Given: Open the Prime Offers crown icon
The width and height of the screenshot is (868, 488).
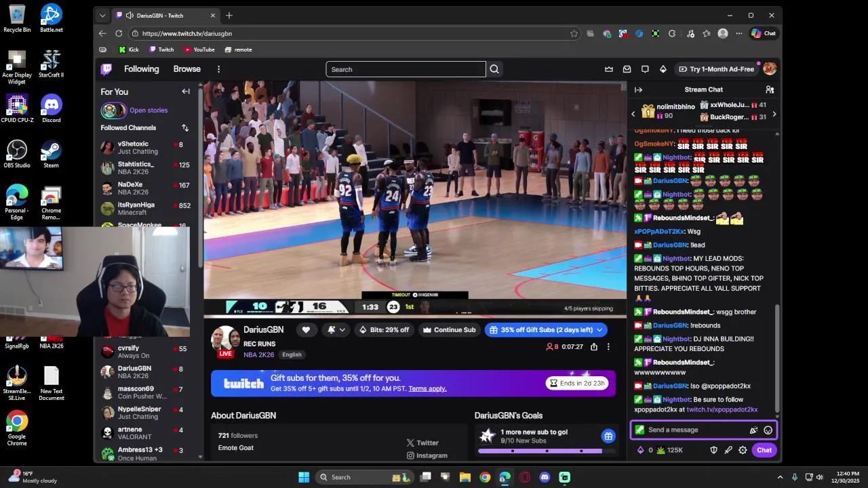Looking at the screenshot, I should [x=609, y=69].
